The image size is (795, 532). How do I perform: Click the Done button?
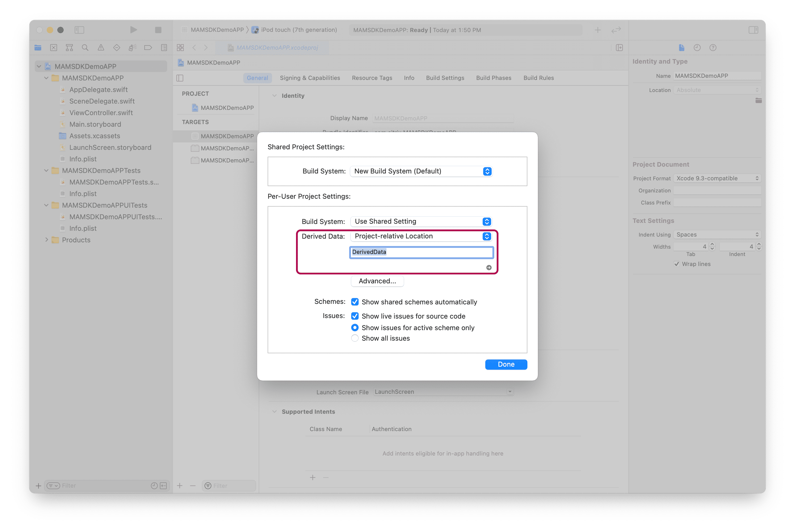(x=506, y=364)
